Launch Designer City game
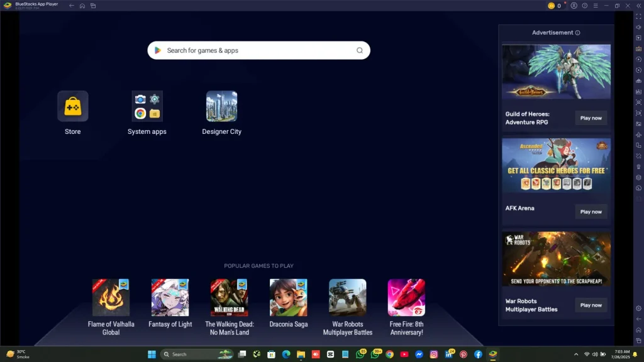The image size is (644, 362). pos(222,106)
